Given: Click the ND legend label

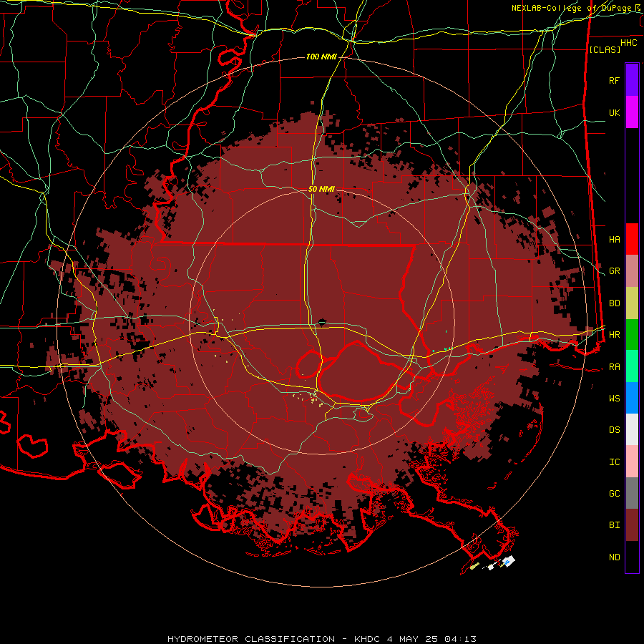Looking at the screenshot, I should pos(614,557).
